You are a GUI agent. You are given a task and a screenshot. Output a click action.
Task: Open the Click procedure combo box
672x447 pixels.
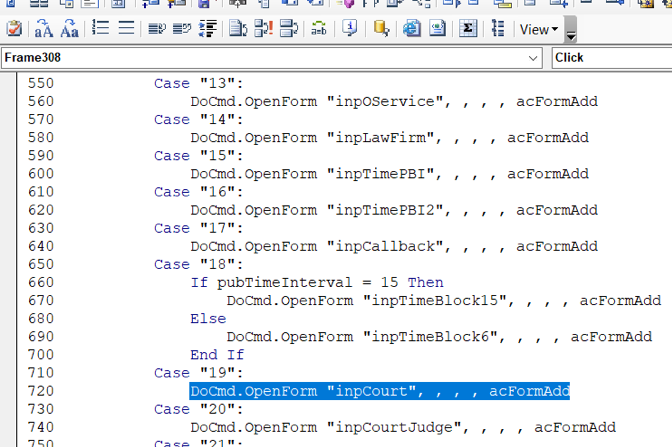pos(611,58)
